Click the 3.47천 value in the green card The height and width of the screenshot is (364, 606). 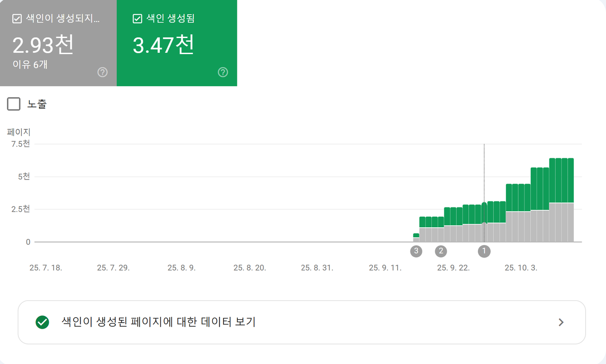[163, 45]
